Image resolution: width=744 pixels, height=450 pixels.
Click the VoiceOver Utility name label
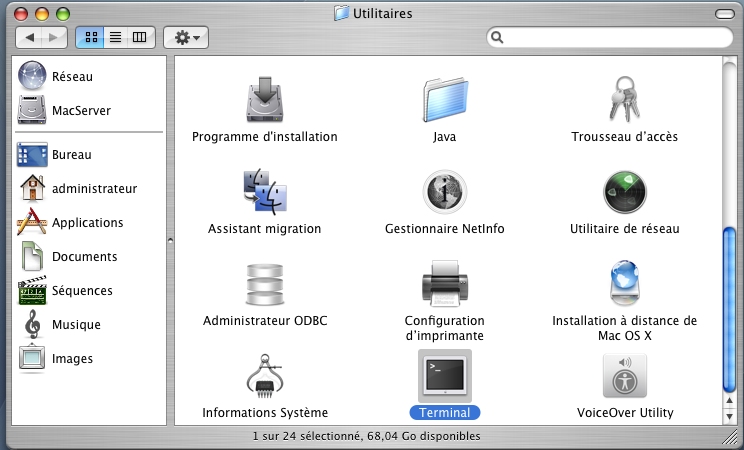625,412
